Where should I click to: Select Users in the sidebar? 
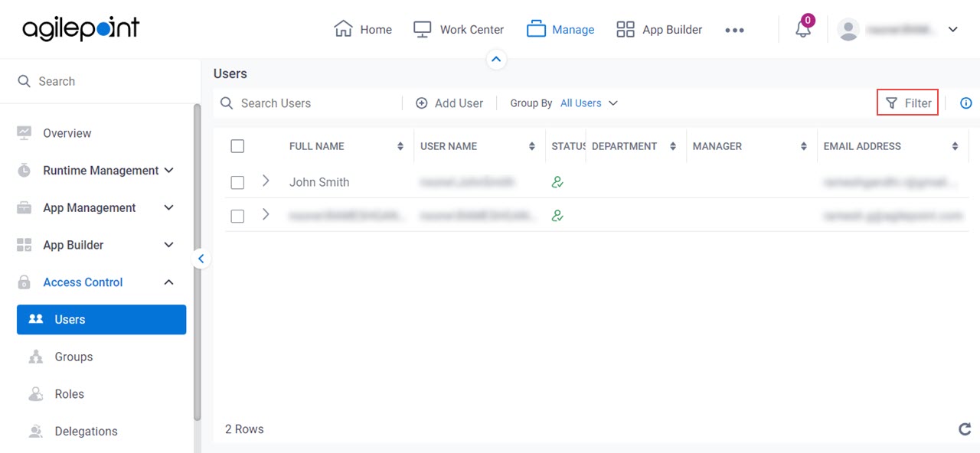click(101, 320)
